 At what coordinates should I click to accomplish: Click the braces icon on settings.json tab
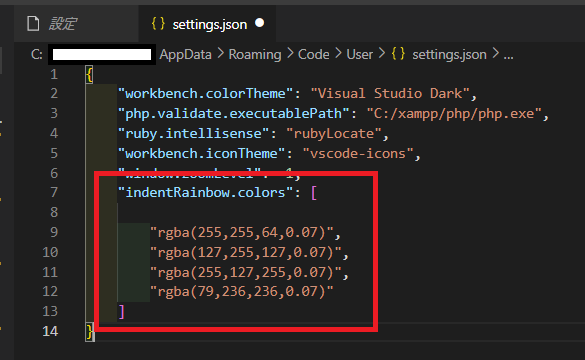(158, 24)
